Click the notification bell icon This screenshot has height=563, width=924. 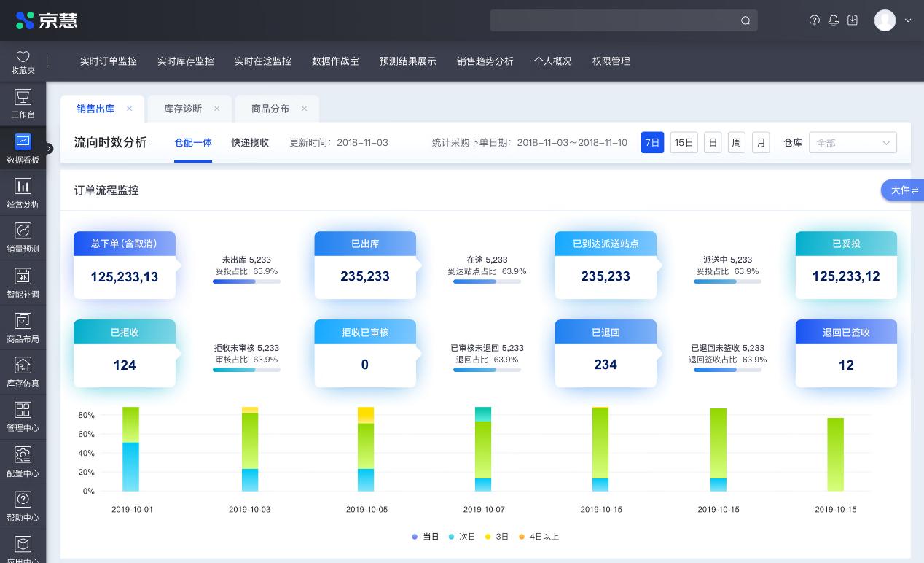point(834,20)
